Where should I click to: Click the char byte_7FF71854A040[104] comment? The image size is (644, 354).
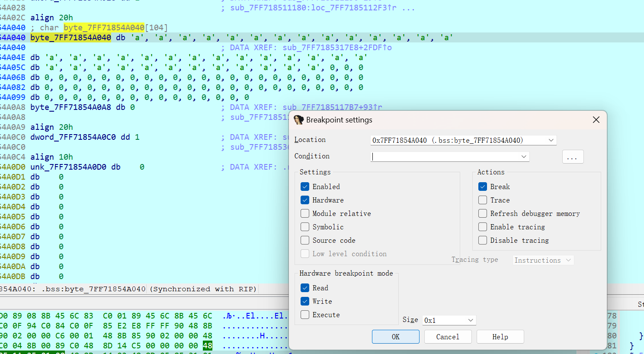(x=99, y=28)
